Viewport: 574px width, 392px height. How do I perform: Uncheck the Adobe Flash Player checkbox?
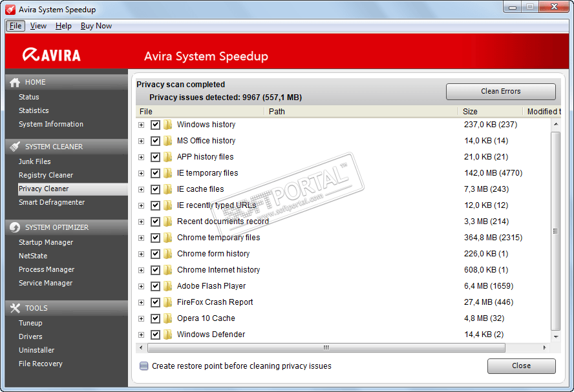point(155,286)
